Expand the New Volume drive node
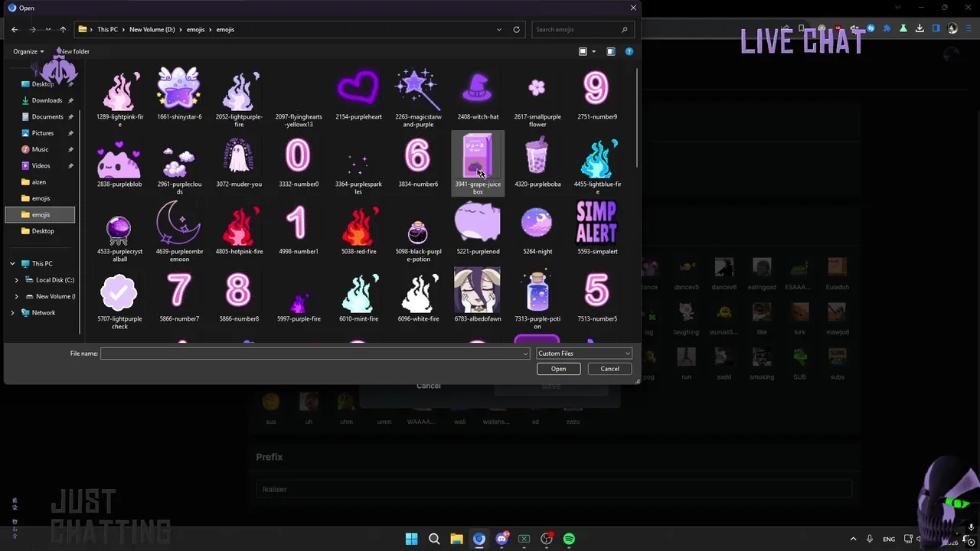This screenshot has width=980, height=551. tap(17, 296)
